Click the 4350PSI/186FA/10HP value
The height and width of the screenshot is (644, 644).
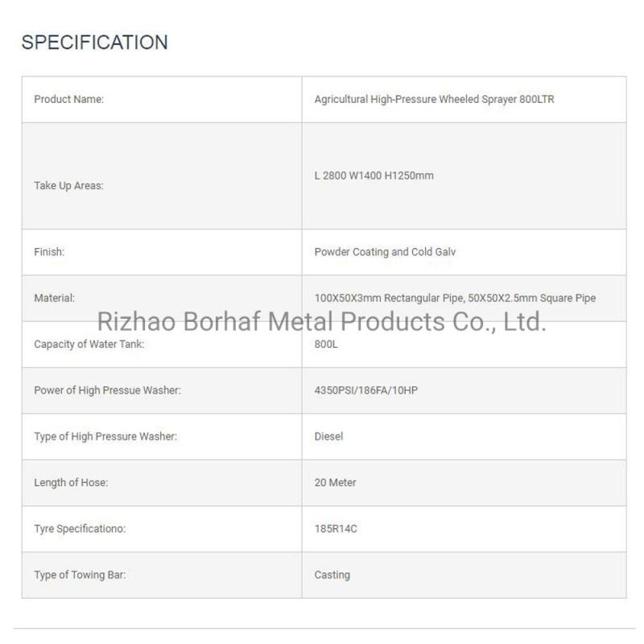coord(366,390)
